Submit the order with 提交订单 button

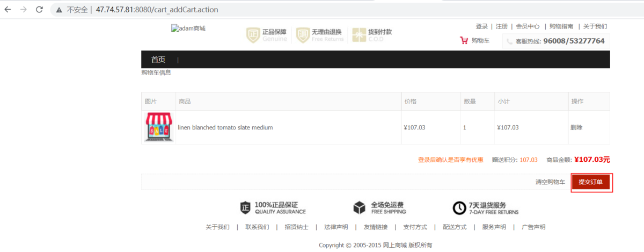(591, 182)
